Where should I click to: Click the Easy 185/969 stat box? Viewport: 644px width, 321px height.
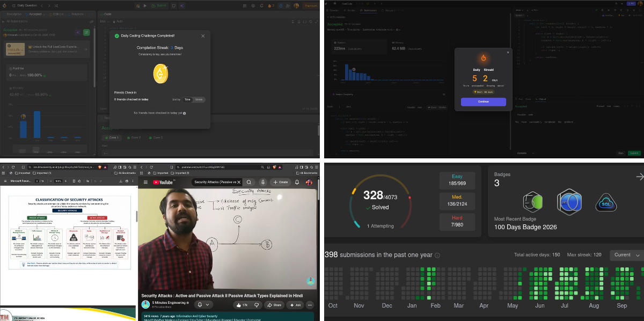[457, 180]
